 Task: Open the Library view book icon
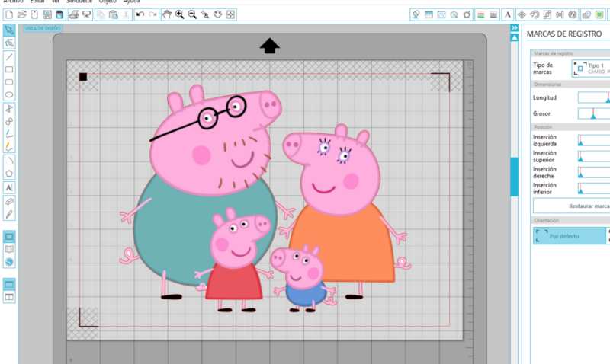pos(9,250)
